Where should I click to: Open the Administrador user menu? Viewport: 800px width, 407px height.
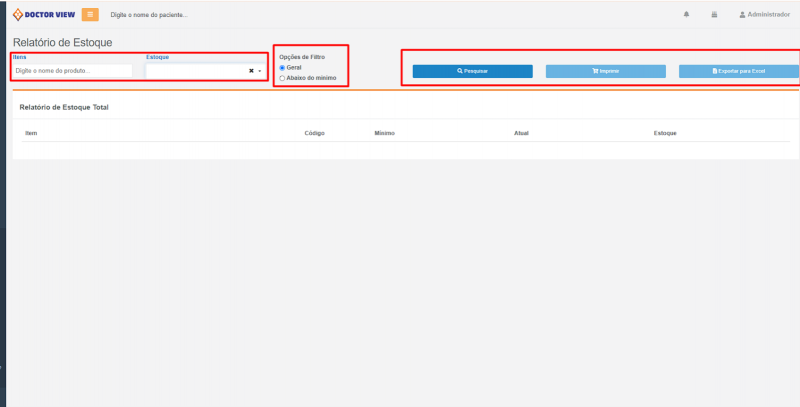tap(764, 15)
